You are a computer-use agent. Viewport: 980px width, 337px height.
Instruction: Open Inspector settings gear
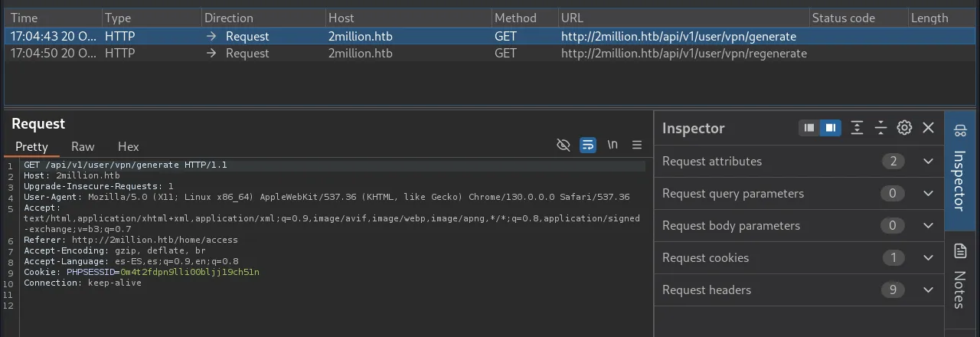point(904,128)
